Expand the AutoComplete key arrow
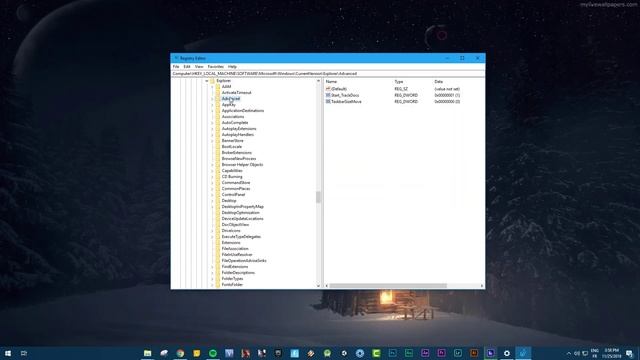The height and width of the screenshot is (360, 640). 212,123
